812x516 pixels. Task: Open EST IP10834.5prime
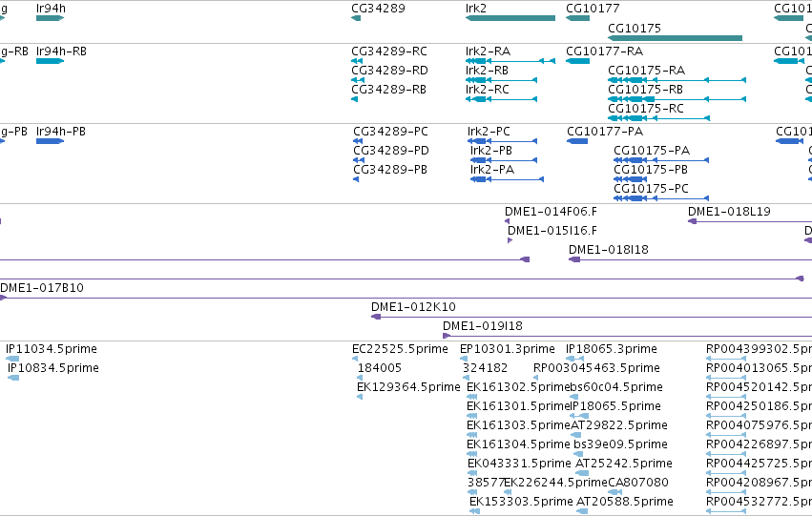[x=52, y=368]
